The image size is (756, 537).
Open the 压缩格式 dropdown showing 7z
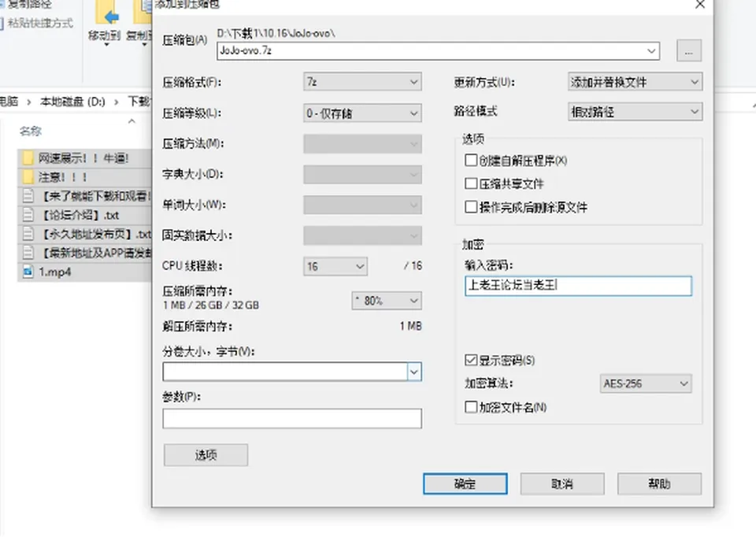(362, 82)
